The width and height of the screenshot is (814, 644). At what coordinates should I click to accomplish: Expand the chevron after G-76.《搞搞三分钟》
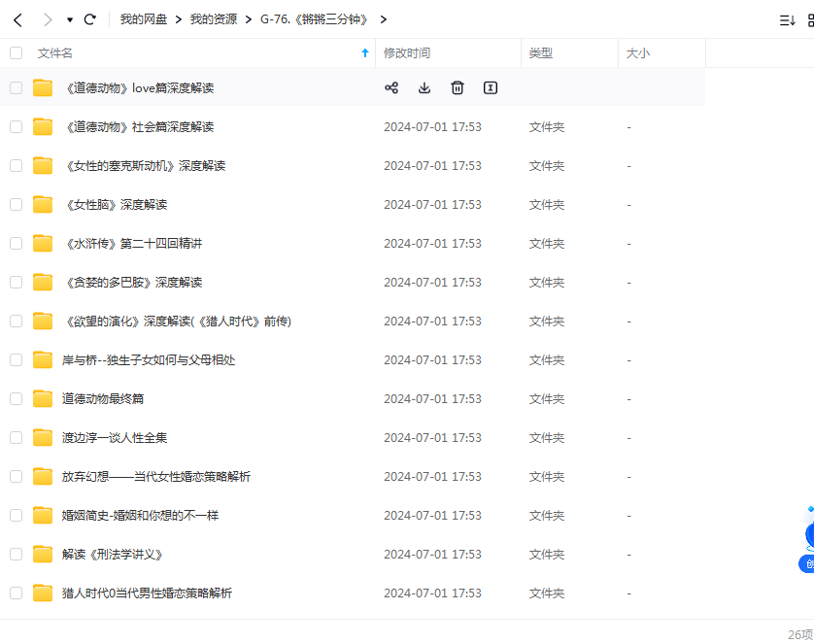coord(383,18)
